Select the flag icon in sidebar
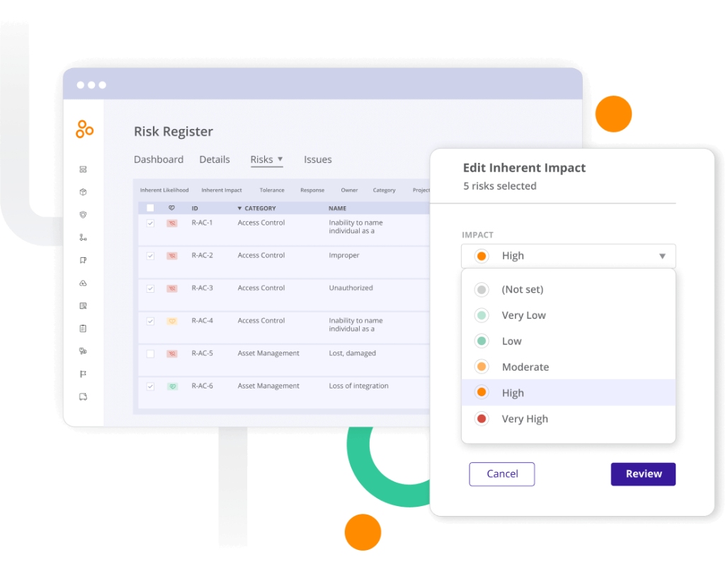Viewport: 728px width, 567px height. tap(83, 374)
